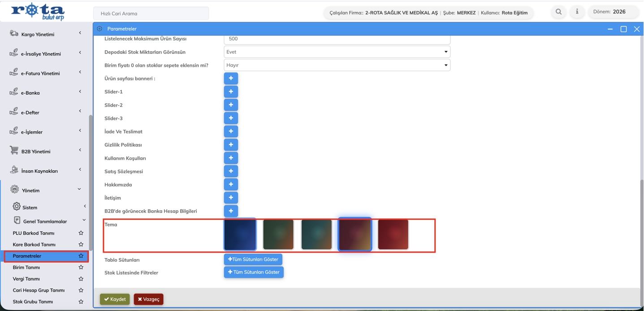Toggle the Vergi Tanımı favorite star

point(81,279)
